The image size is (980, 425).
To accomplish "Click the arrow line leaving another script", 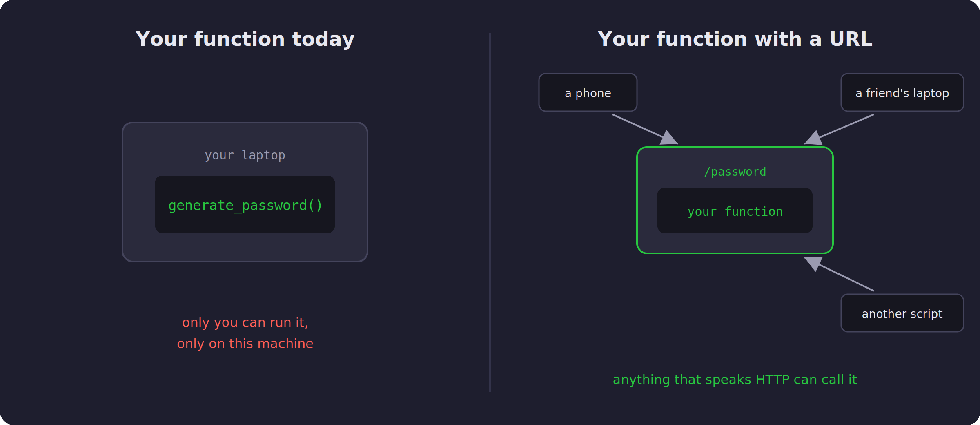I will [x=846, y=278].
